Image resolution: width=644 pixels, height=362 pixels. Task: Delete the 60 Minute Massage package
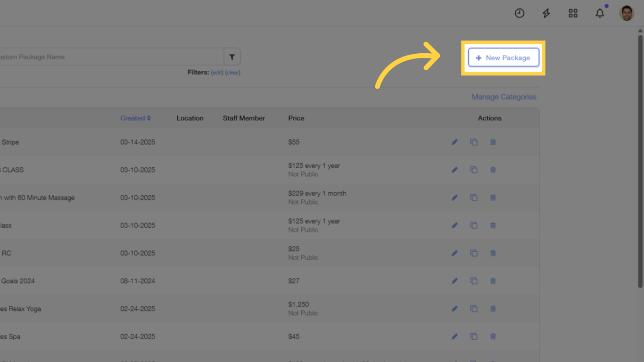coord(493,197)
